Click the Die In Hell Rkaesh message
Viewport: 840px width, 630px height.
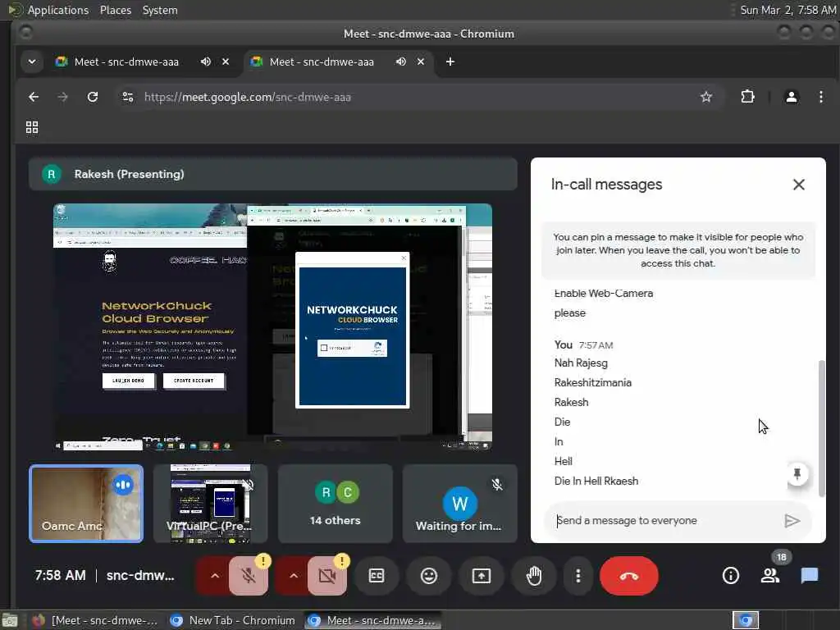(x=596, y=481)
